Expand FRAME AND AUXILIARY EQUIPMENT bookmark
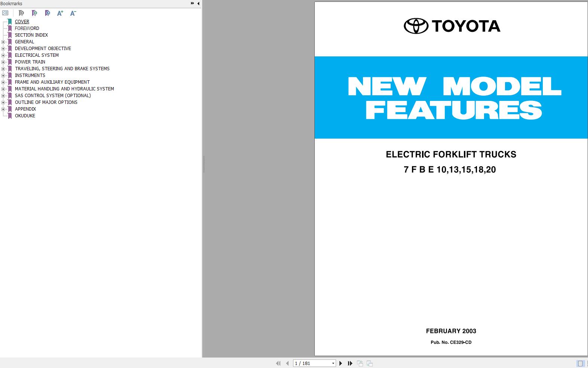 [x=3, y=82]
